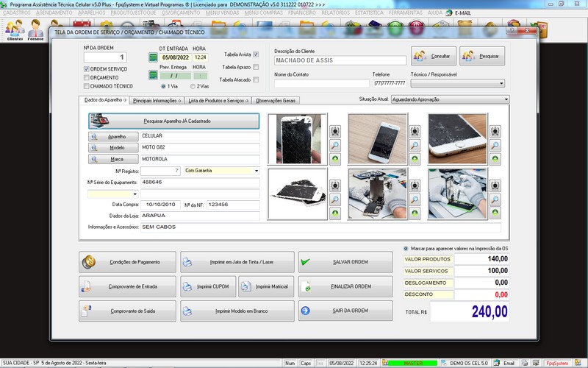Screen dimensions: 588x368
Task: Click the Clientes toolbar icon
Action: (15, 30)
